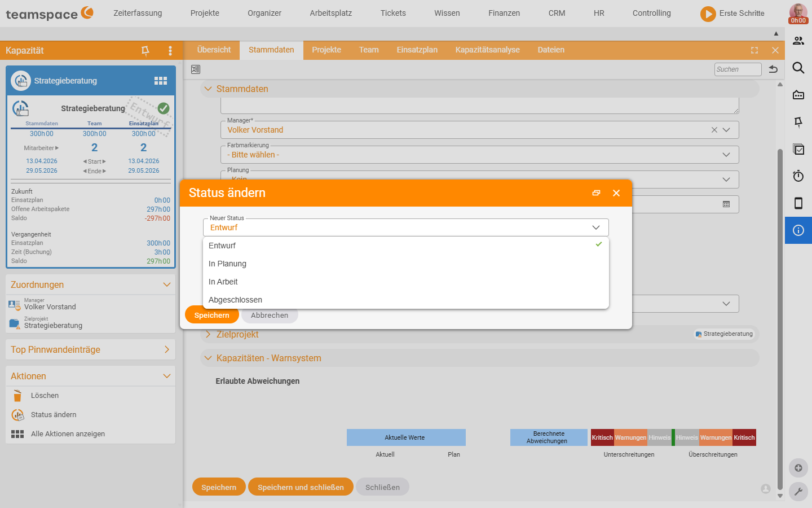This screenshot has width=812, height=508.
Task: Switch to the Team tab
Action: [x=369, y=50]
